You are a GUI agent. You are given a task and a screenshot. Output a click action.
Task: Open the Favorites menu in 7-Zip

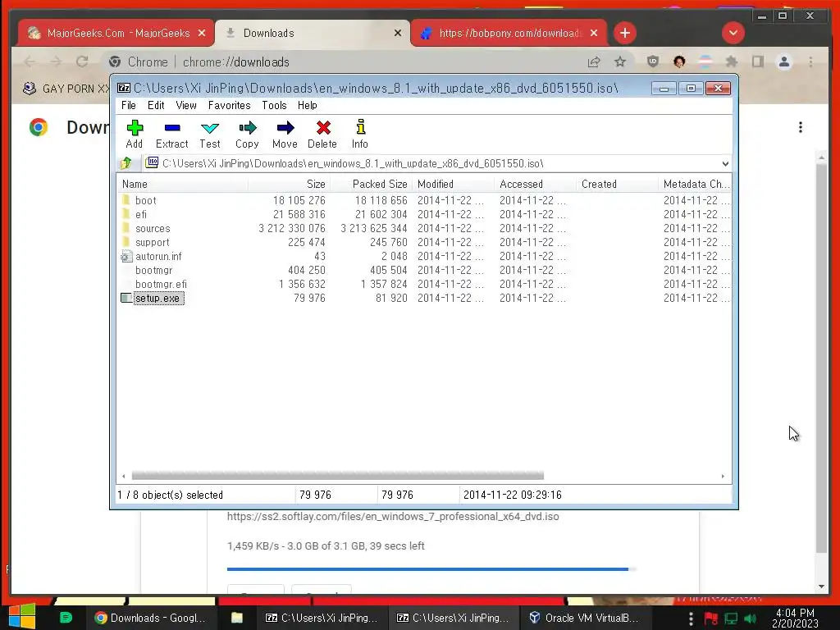tap(230, 106)
